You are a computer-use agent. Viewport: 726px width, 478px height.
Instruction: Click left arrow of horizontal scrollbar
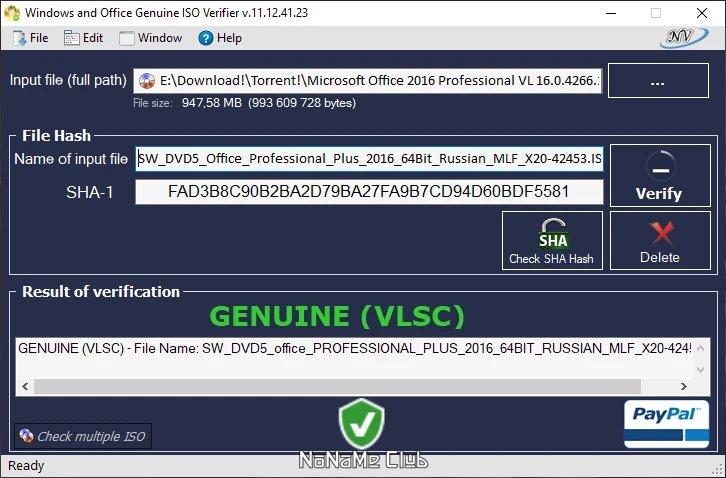(25, 386)
